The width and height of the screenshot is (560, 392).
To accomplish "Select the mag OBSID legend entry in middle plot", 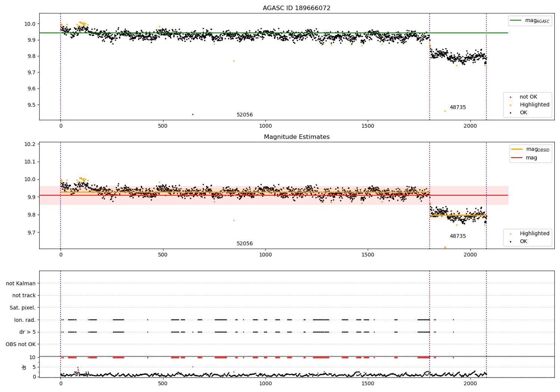I will 530,149.
